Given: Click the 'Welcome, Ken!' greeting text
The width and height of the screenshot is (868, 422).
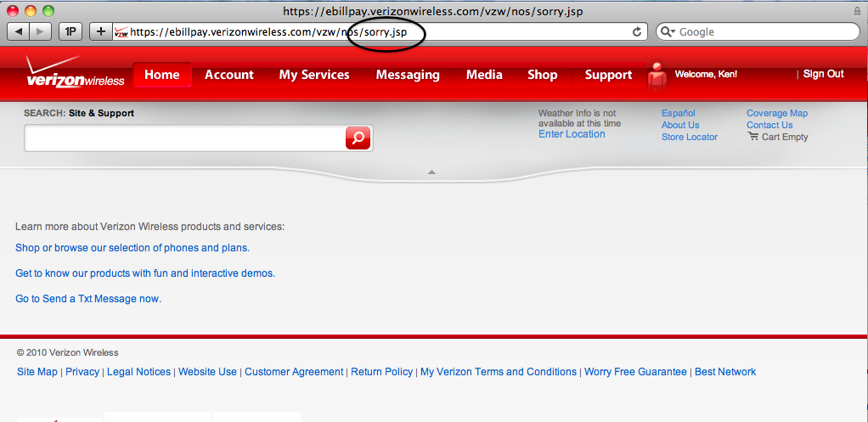Looking at the screenshot, I should (x=706, y=74).
